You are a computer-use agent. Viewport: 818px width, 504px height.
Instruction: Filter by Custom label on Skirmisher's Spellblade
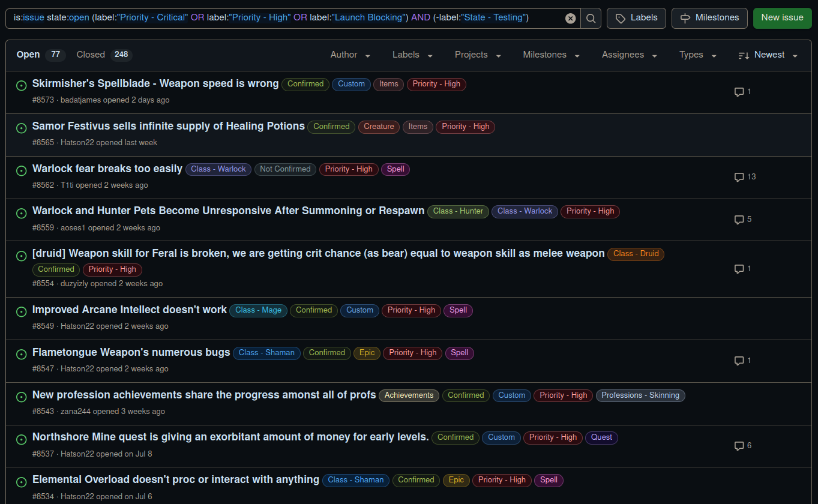point(351,84)
